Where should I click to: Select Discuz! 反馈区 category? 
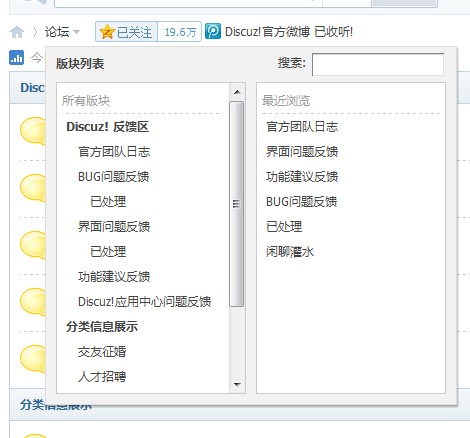click(x=107, y=127)
